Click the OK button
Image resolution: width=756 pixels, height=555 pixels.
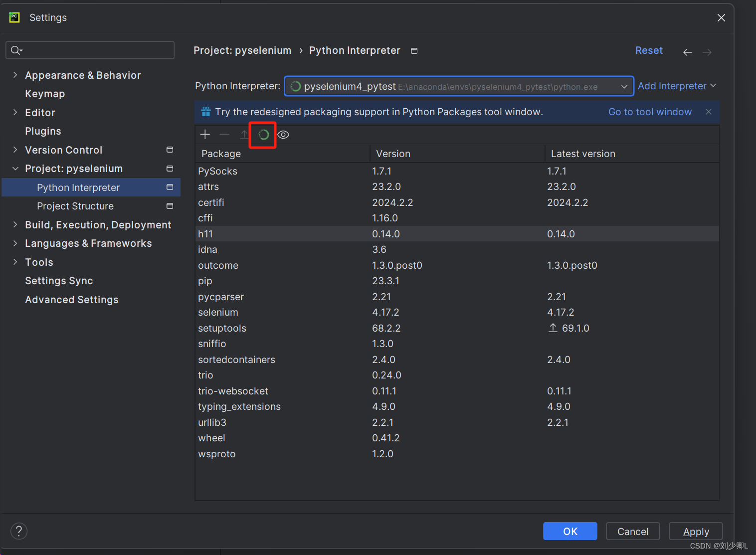(x=570, y=531)
